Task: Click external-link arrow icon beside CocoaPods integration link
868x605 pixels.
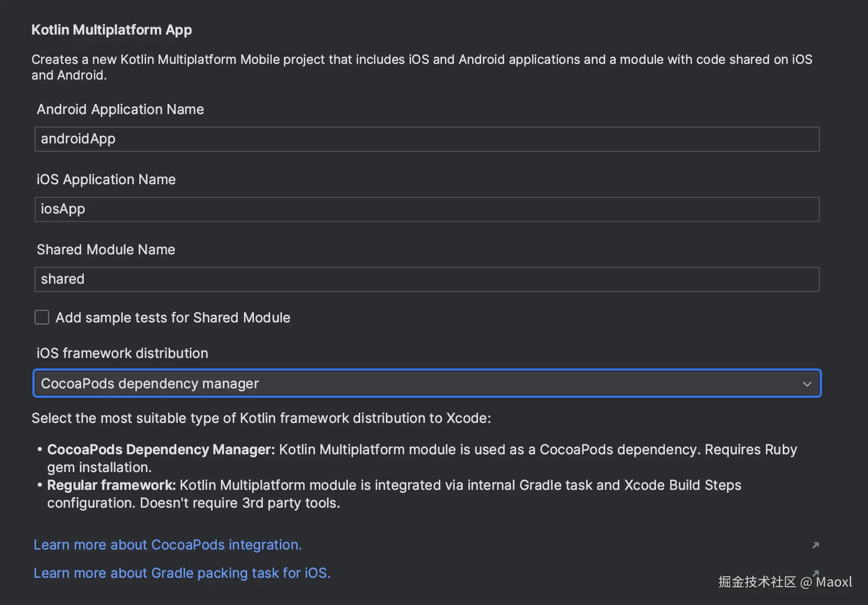Action: click(x=815, y=545)
